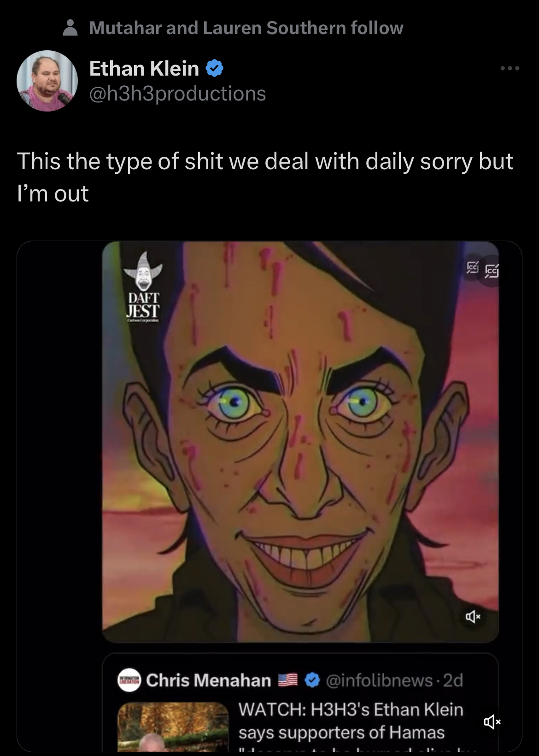Open the WATCH: H3H3's Ethan Klein headline

click(x=351, y=710)
